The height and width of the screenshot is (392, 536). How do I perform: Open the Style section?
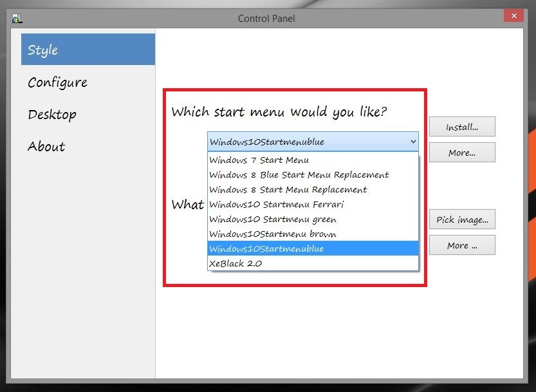[x=88, y=50]
